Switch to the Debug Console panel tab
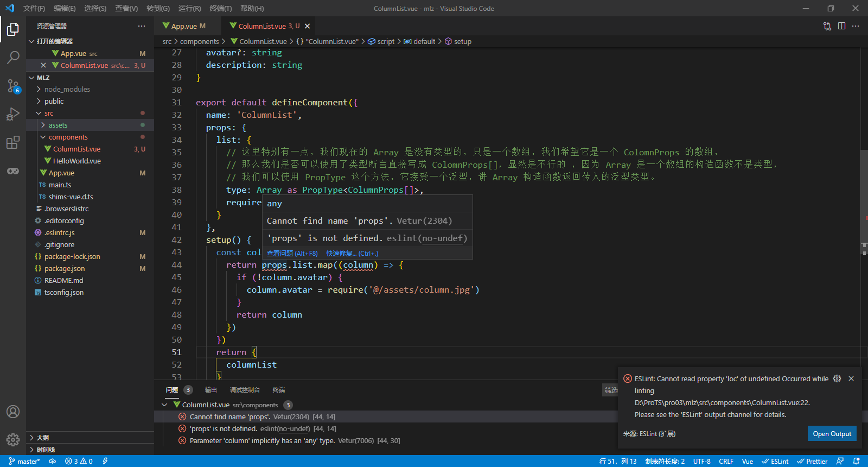 coord(245,390)
